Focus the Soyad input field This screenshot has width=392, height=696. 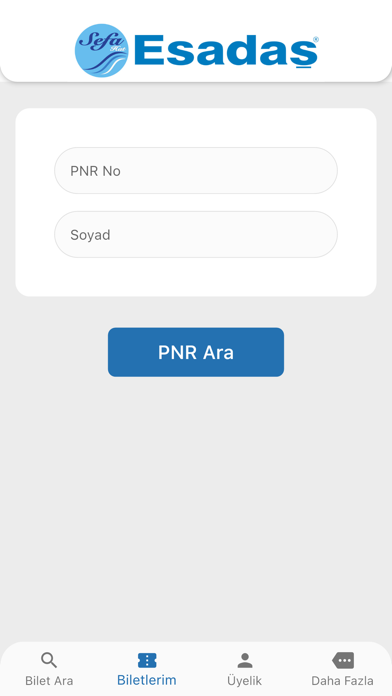pyautogui.click(x=196, y=234)
